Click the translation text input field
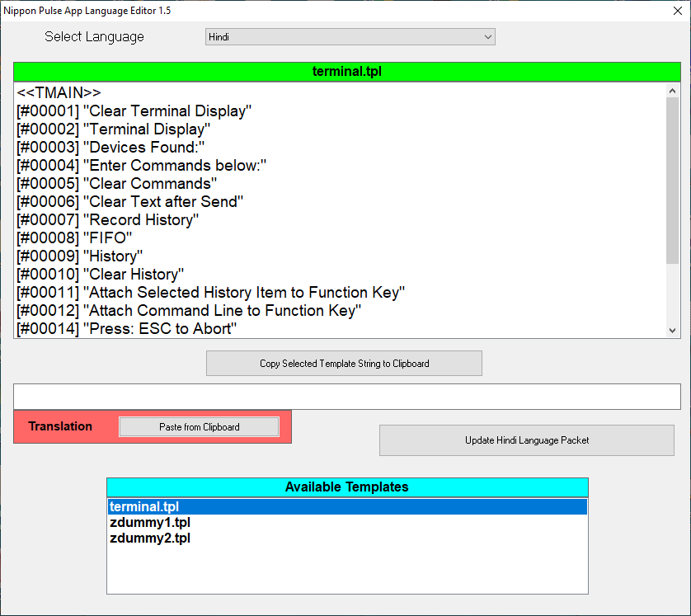This screenshot has height=616, width=691. 347,397
